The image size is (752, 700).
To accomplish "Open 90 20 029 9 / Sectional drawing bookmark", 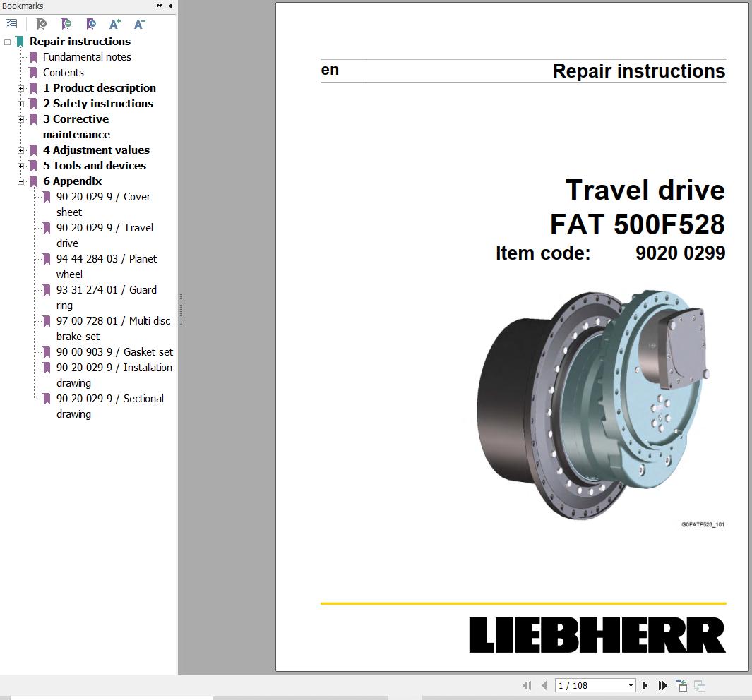I will 110,406.
